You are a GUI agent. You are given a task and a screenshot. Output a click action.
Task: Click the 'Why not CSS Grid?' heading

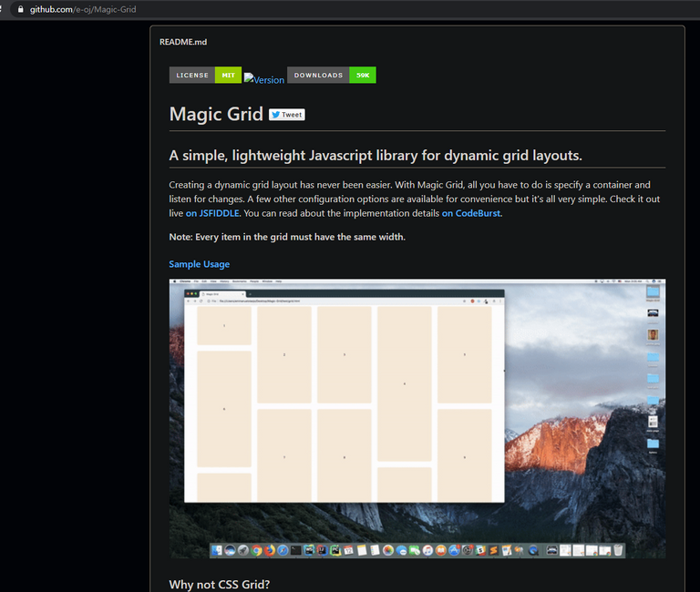(x=219, y=584)
